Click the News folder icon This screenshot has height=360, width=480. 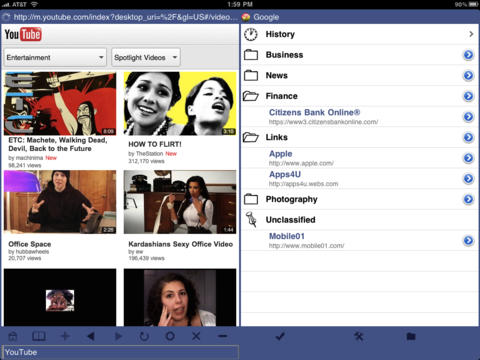click(x=251, y=75)
